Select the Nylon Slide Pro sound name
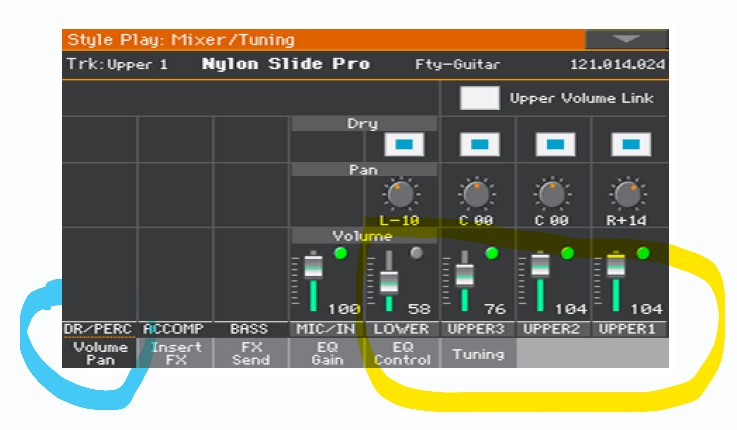 pos(286,64)
